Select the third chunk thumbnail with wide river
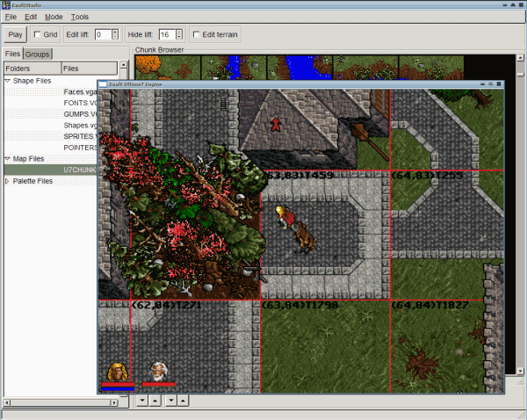The height and width of the screenshot is (420, 527). (x=300, y=68)
